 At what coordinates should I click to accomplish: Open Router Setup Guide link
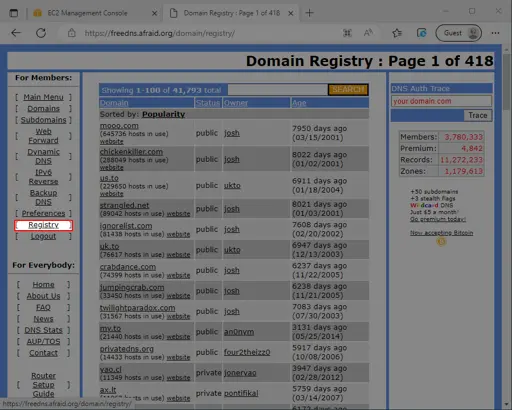[43, 385]
